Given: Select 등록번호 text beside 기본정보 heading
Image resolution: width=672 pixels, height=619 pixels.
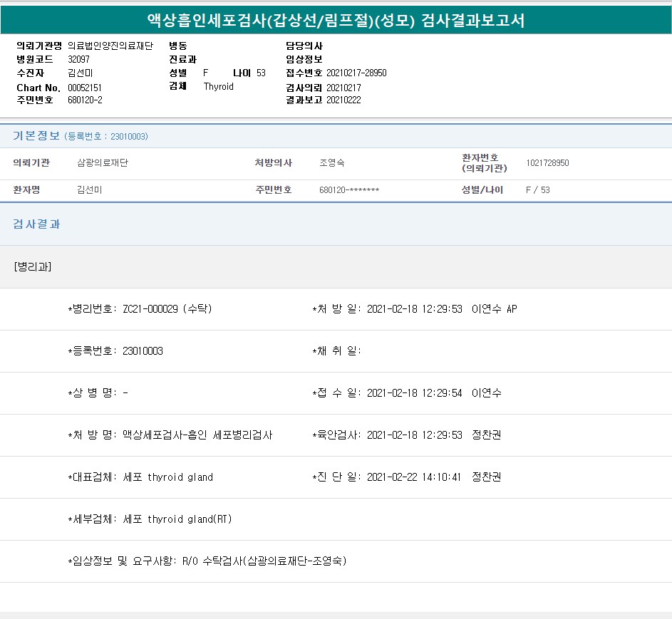Looking at the screenshot, I should (106, 136).
